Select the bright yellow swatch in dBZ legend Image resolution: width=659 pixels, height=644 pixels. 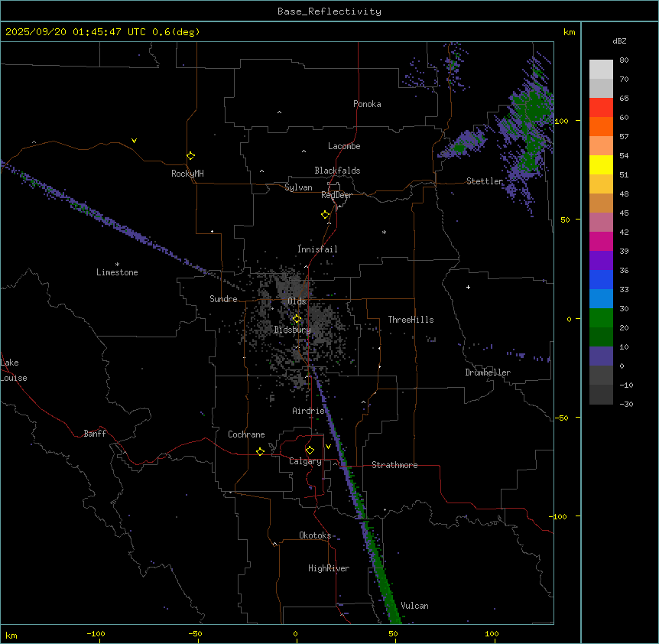601,165
